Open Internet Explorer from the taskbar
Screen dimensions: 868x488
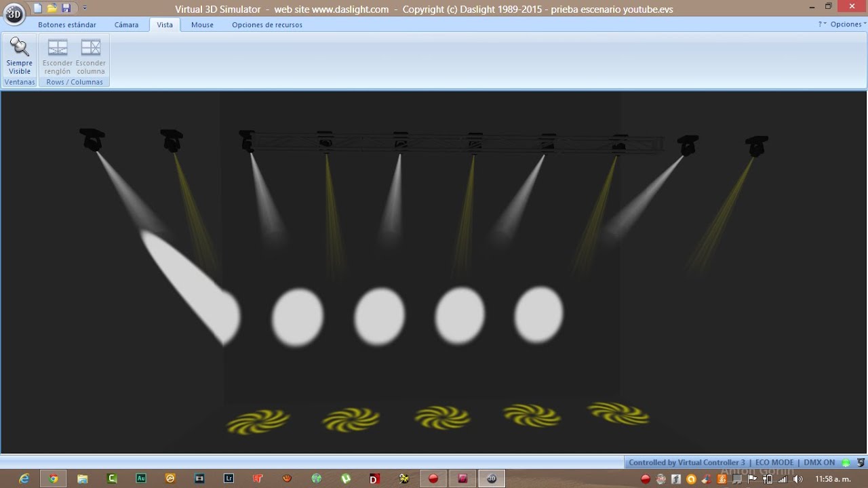click(24, 479)
